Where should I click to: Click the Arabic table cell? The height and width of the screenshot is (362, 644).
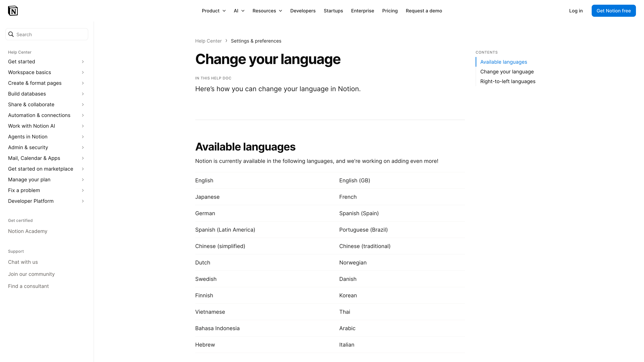[x=347, y=328]
